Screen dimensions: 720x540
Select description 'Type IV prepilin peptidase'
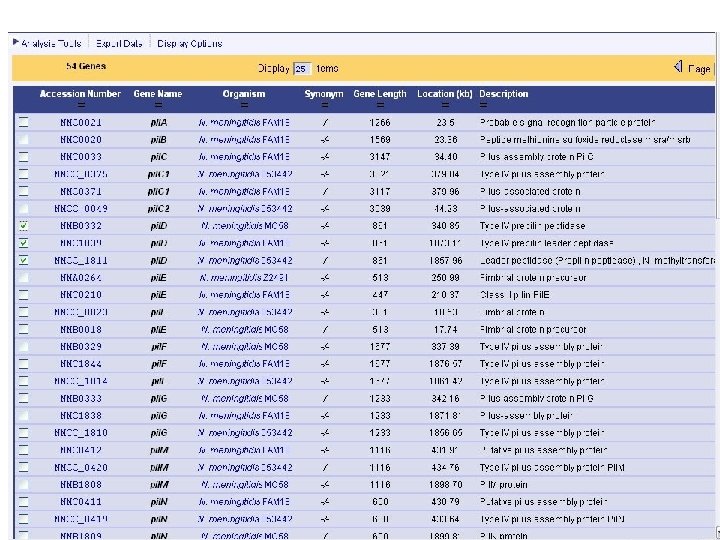(x=532, y=226)
